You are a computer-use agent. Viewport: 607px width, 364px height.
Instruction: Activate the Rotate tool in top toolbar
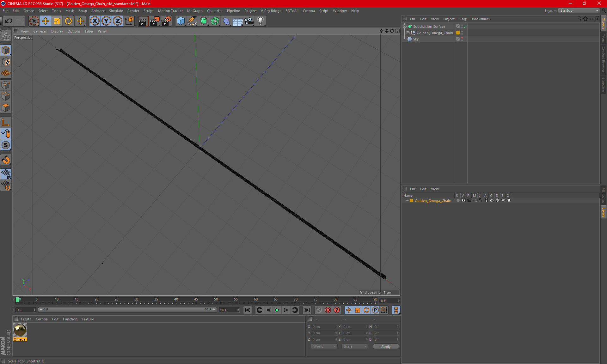click(x=68, y=21)
